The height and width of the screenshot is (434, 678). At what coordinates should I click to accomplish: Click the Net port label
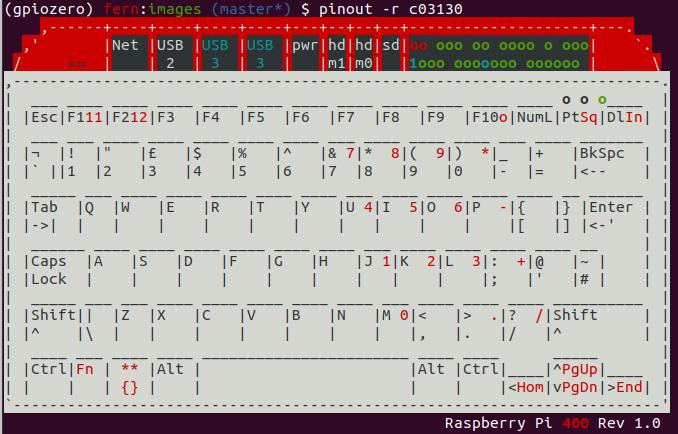pos(125,45)
